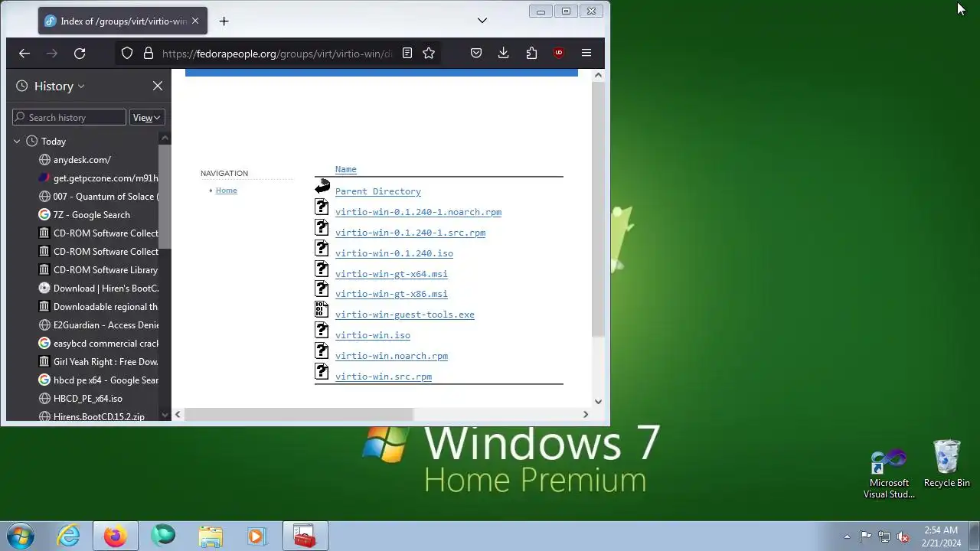Screen dimensions: 980x551
Task: Open the Parent Directory link
Action: (377, 191)
